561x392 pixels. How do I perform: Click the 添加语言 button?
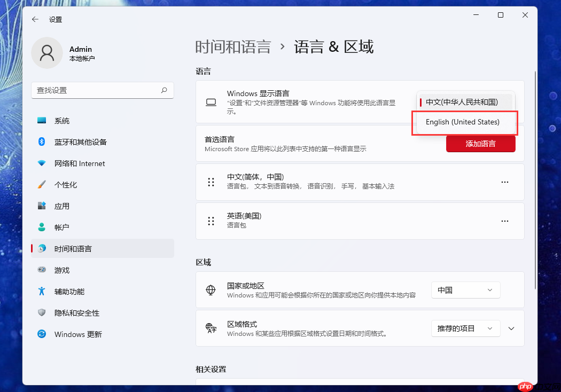point(480,143)
